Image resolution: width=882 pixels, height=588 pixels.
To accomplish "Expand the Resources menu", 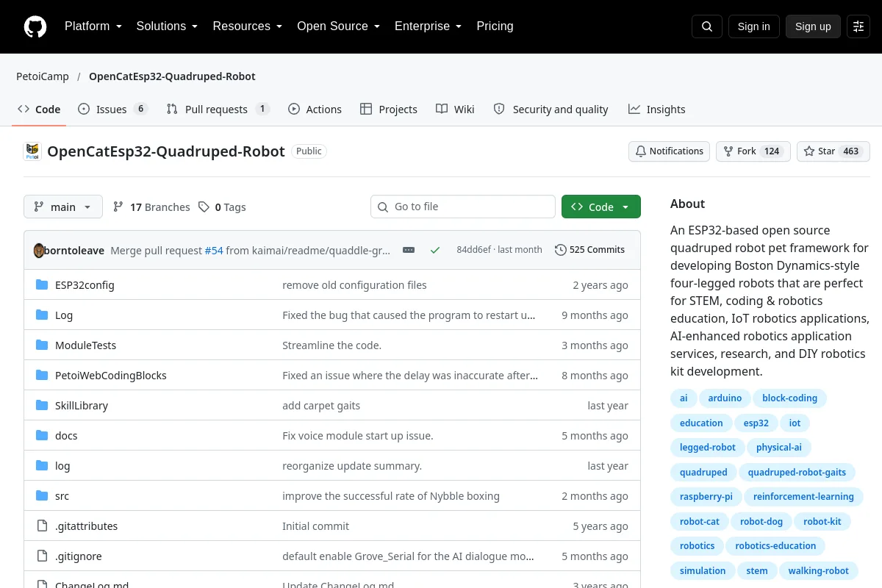I will click(248, 26).
